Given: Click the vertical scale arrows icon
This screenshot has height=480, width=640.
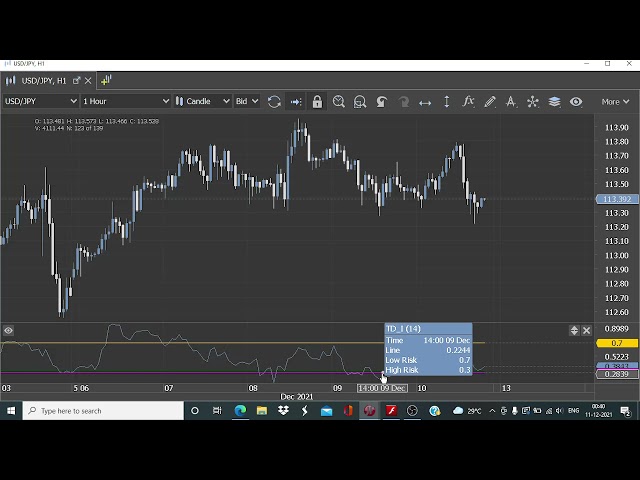Looking at the screenshot, I should pos(446,101).
